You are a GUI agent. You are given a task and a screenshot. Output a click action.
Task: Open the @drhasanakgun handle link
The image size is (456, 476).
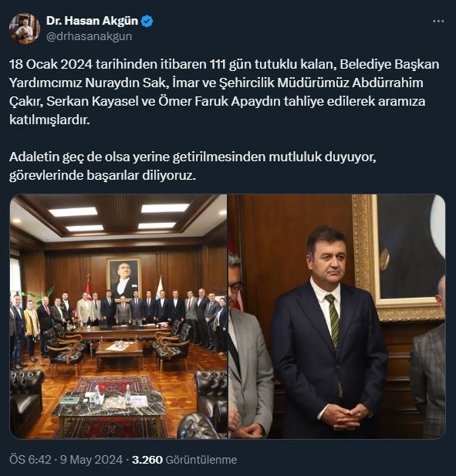90,36
